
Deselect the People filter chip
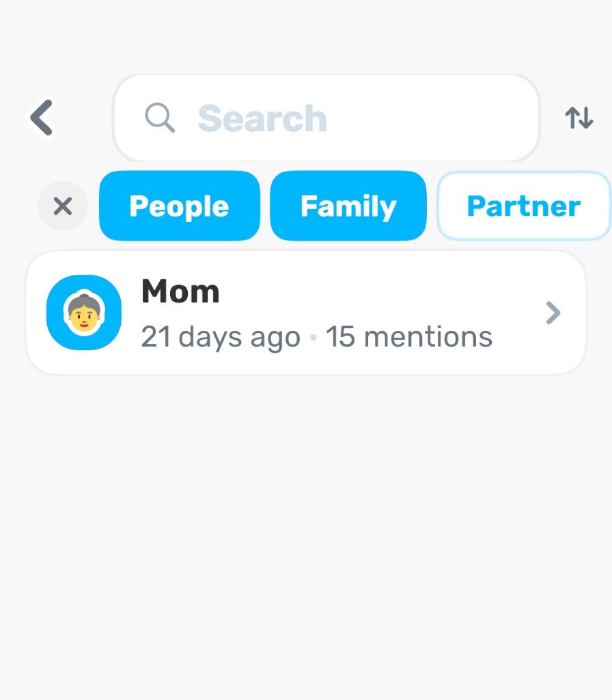(x=180, y=206)
